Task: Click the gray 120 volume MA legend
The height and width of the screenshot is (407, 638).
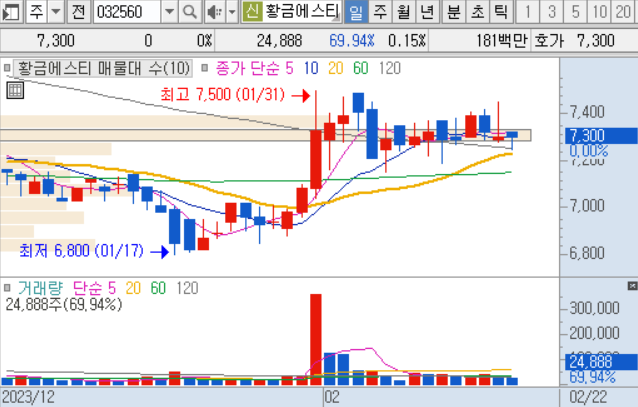Action: pos(188,288)
